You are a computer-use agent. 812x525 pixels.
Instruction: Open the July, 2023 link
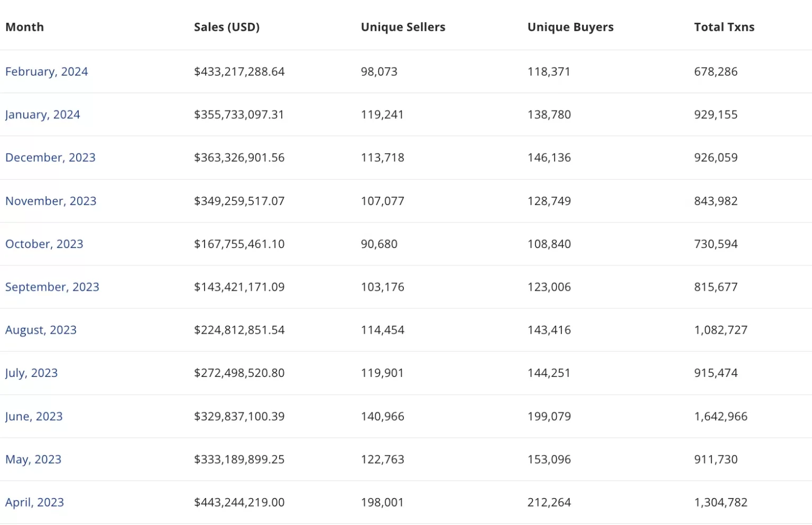pyautogui.click(x=31, y=373)
